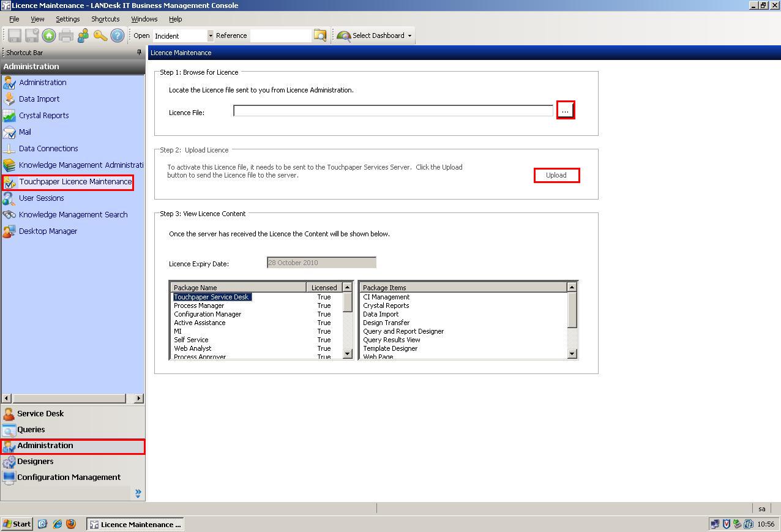This screenshot has width=781, height=532.
Task: Open Desktop Manager using its icon
Action: [9, 231]
